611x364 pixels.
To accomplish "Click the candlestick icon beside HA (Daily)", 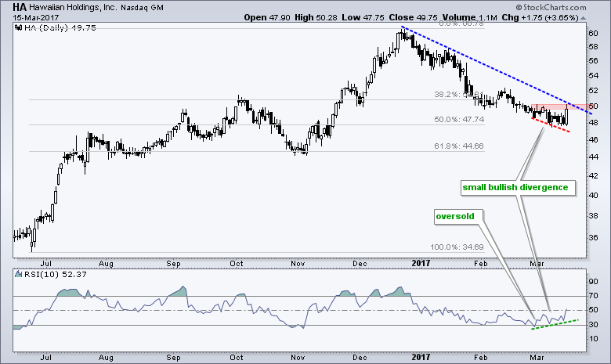I will coord(18,27).
